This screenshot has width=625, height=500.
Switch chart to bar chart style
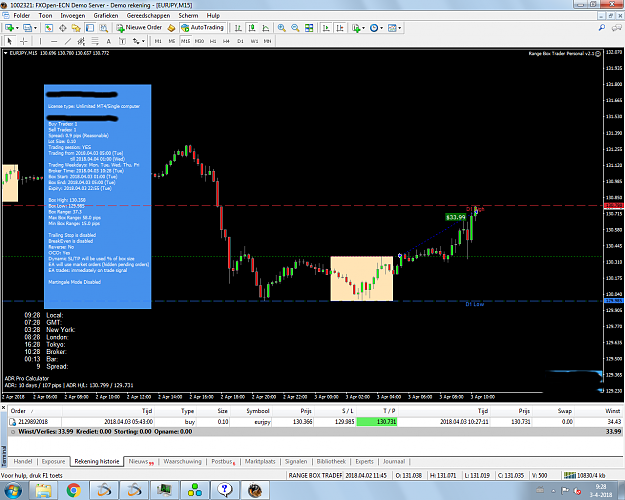tap(238, 28)
